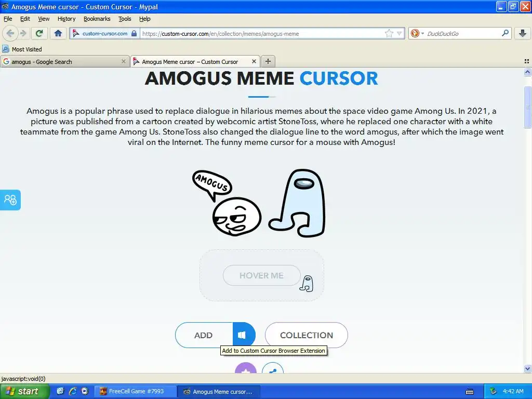Open the Bookmarks menu
The width and height of the screenshot is (532, 399).
click(x=97, y=19)
